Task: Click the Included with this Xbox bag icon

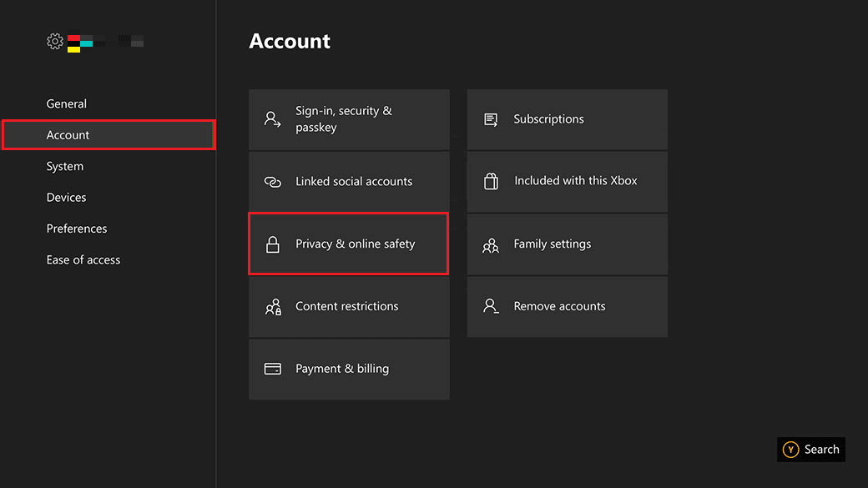Action: point(491,181)
